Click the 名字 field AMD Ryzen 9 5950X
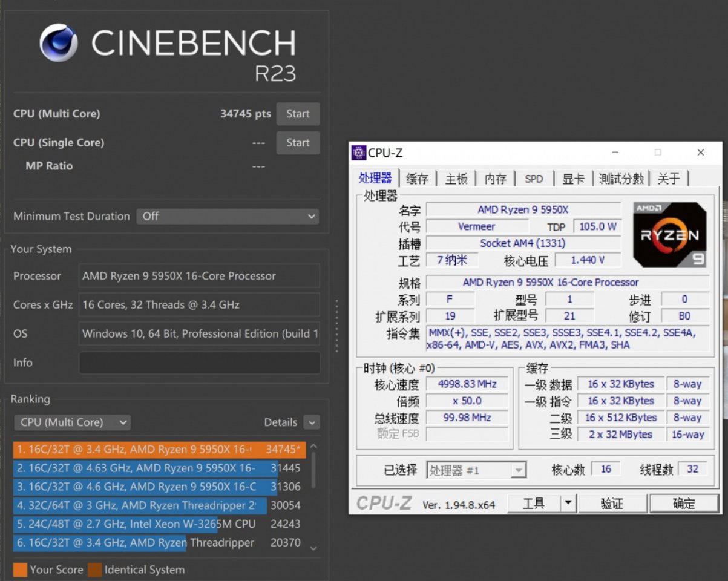 tap(523, 209)
